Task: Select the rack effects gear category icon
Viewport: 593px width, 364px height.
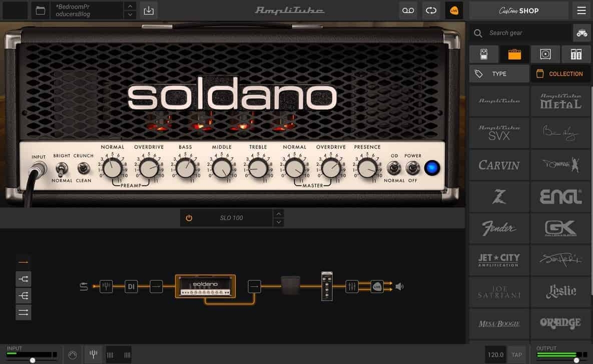Action: tap(576, 54)
